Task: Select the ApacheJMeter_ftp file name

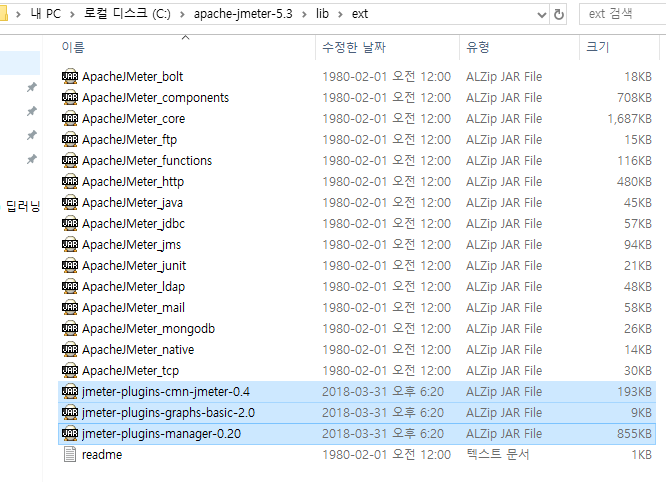Action: (x=130, y=140)
